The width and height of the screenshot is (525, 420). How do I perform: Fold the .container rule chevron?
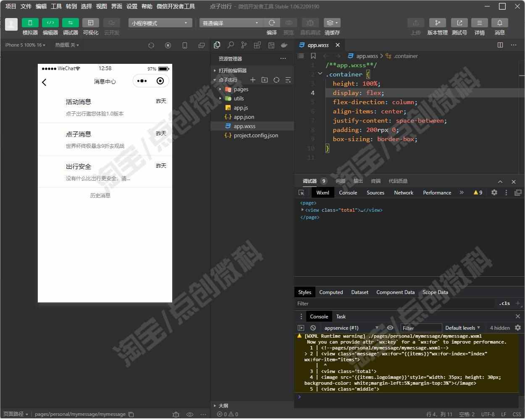320,74
